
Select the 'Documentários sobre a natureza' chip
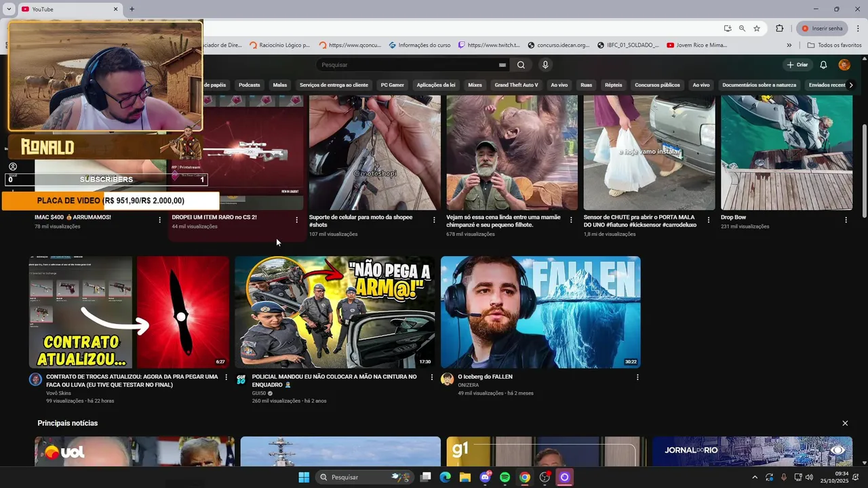pos(759,85)
